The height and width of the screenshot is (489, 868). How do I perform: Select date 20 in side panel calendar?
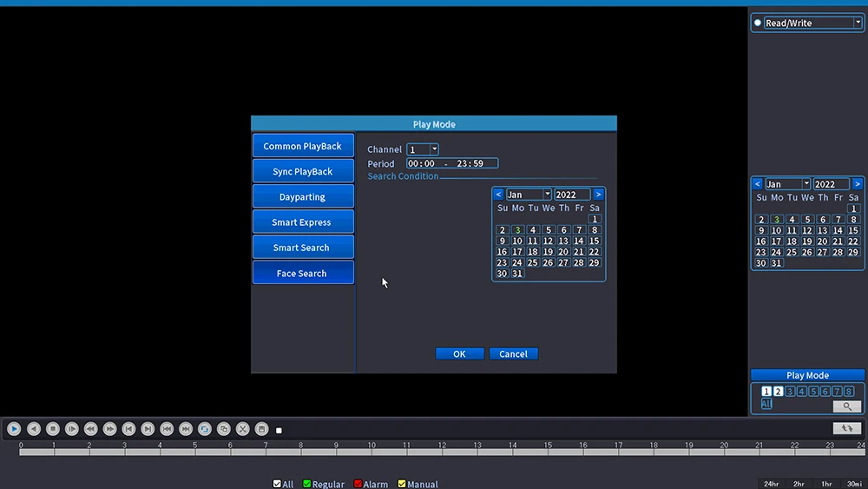[823, 241]
